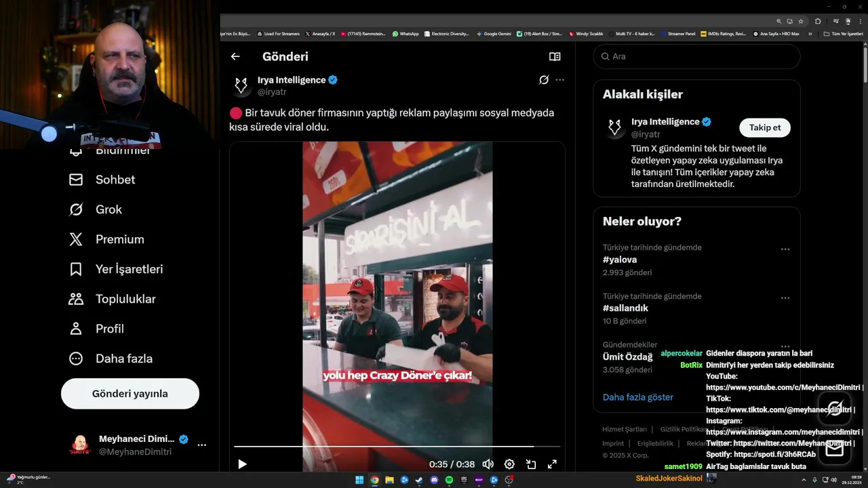This screenshot has height=488, width=868.
Task: Open Anasayfa / X bookmark
Action: (x=320, y=33)
